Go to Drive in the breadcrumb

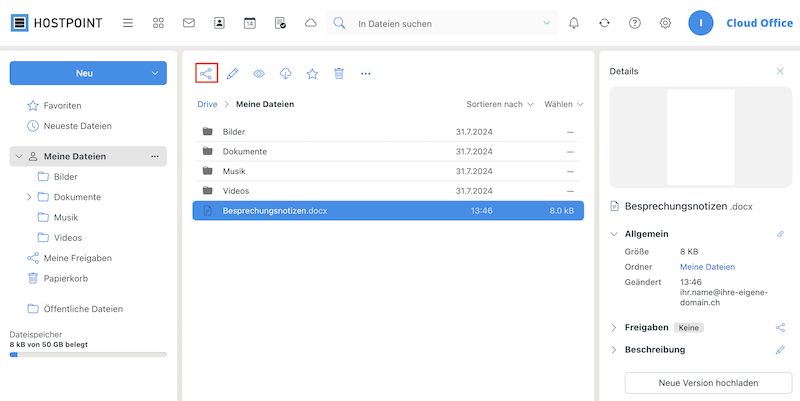pos(207,104)
